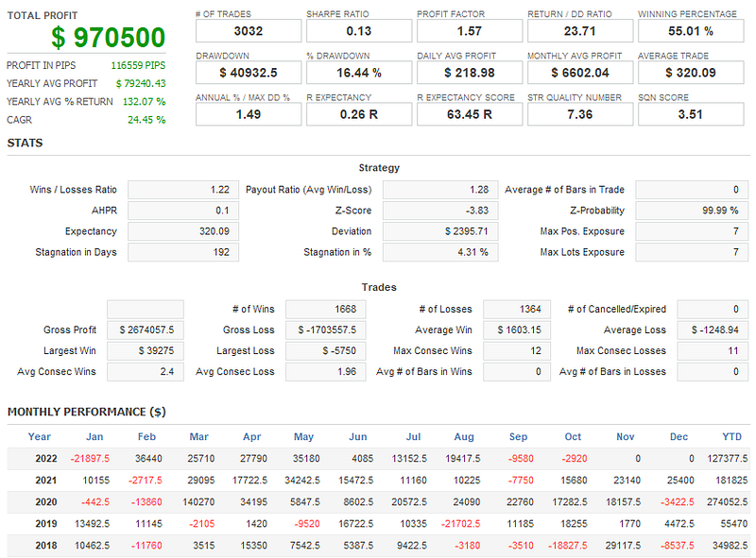Select the Avg Consec Wins field 2.4
The height and width of the screenshot is (558, 756).
(146, 371)
